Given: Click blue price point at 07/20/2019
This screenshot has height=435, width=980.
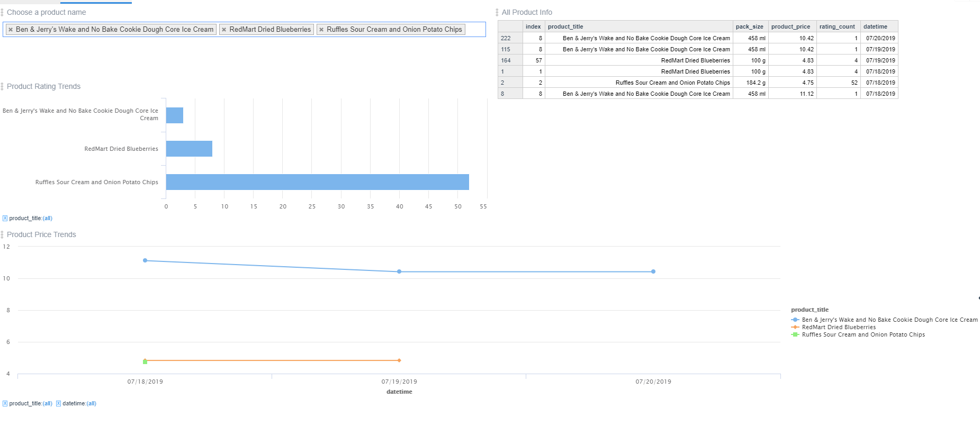Looking at the screenshot, I should 653,271.
